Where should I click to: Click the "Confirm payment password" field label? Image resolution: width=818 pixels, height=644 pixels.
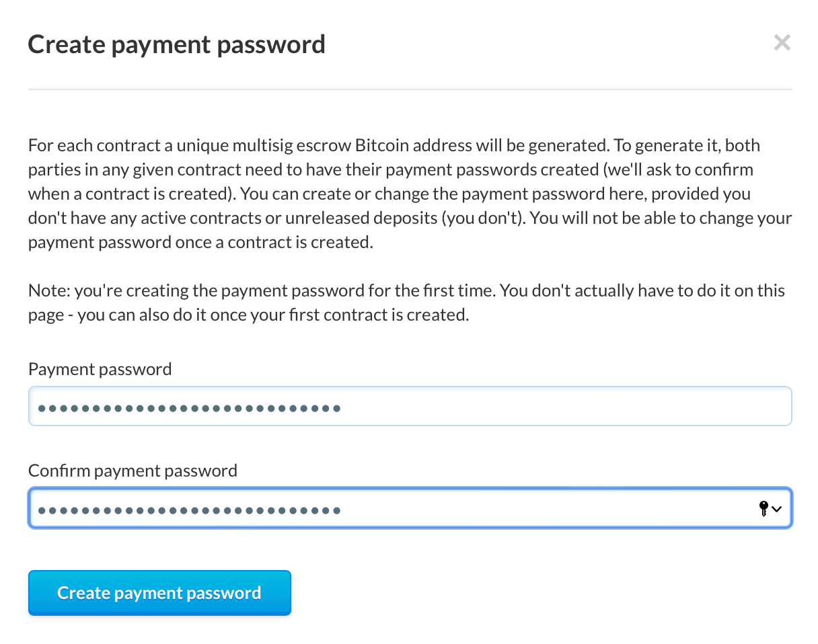tap(133, 470)
